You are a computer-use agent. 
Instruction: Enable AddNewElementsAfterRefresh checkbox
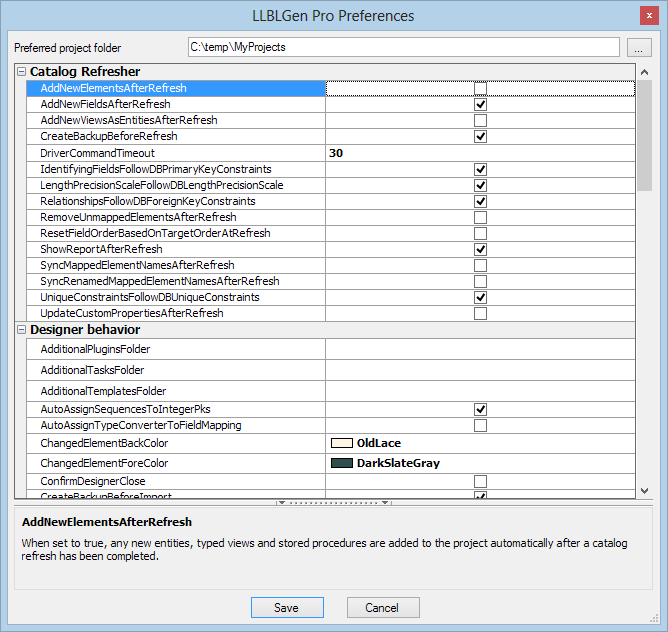(480, 88)
